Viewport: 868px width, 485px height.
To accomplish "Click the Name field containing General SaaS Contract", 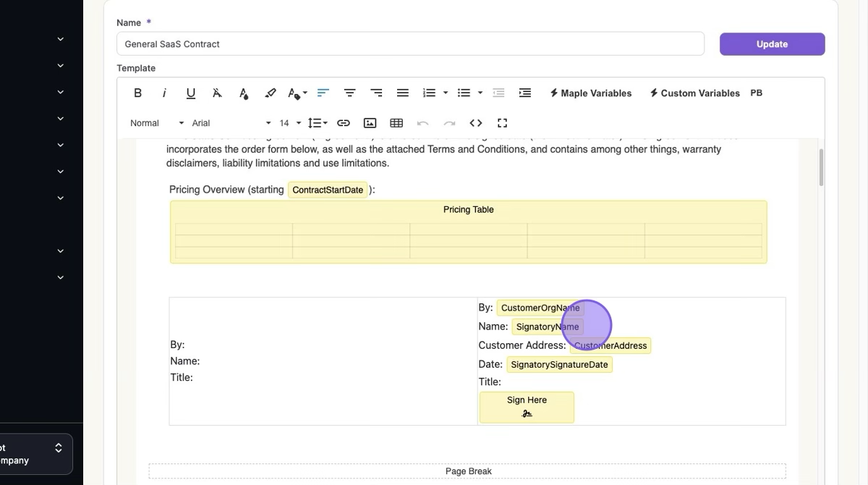I will [x=410, y=44].
